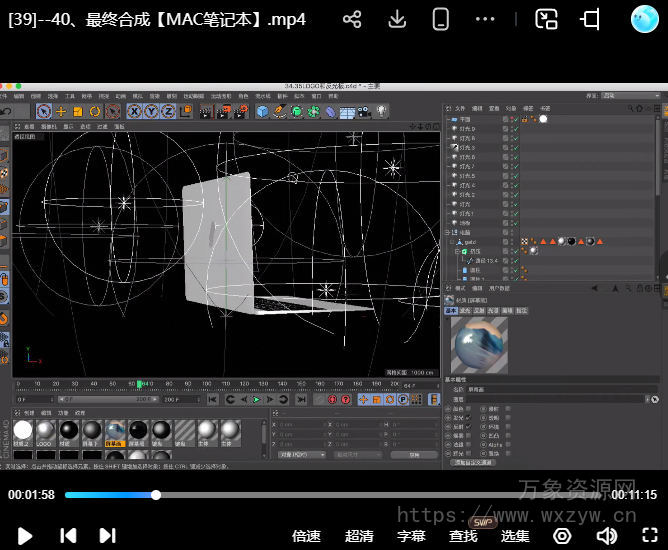The image size is (668, 550).
Task: Click the mobile phone icon
Action: (440, 19)
